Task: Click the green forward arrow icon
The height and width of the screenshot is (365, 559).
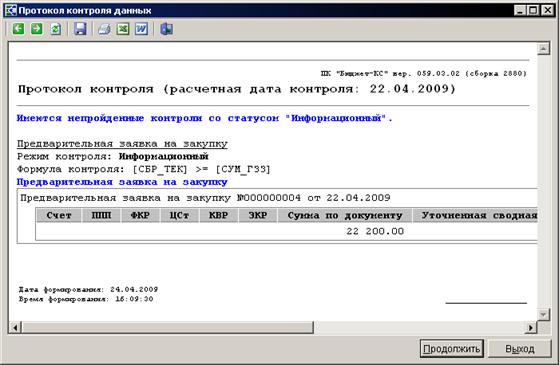Action: coord(37,29)
